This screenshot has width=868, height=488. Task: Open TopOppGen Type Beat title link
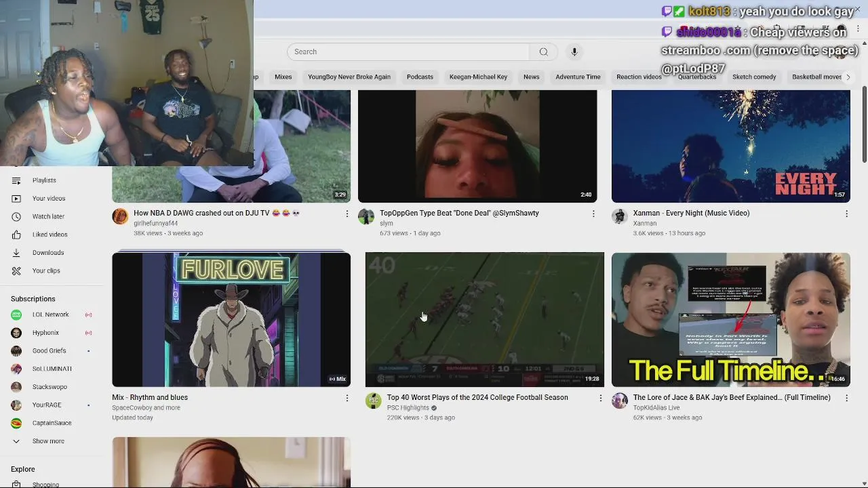pyautogui.click(x=459, y=213)
